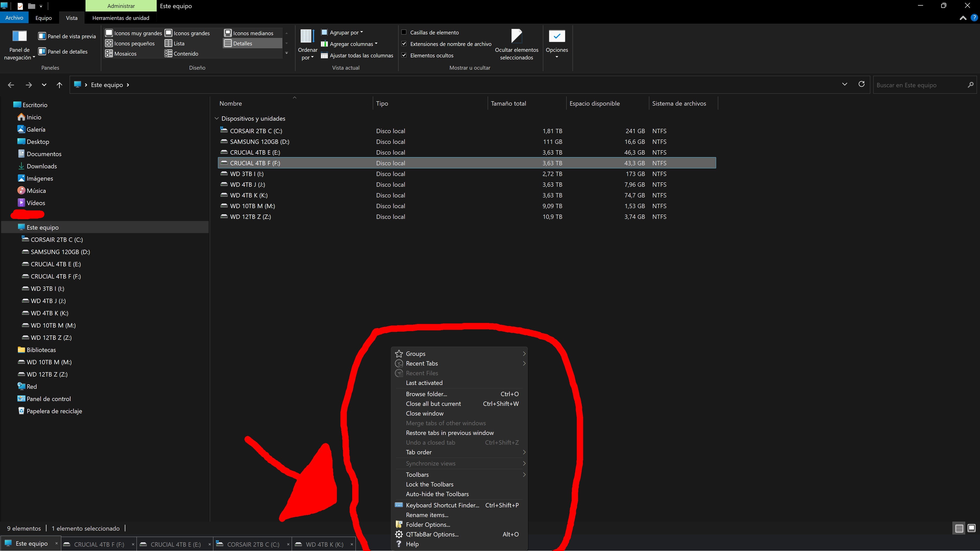980x551 pixels.
Task: Switch layout to Contenido
Action: [181, 54]
